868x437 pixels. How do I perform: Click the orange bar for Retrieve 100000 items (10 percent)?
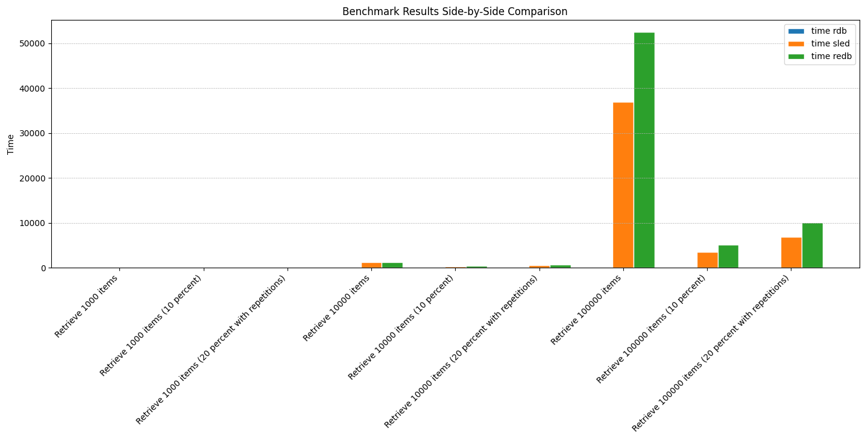tap(707, 260)
